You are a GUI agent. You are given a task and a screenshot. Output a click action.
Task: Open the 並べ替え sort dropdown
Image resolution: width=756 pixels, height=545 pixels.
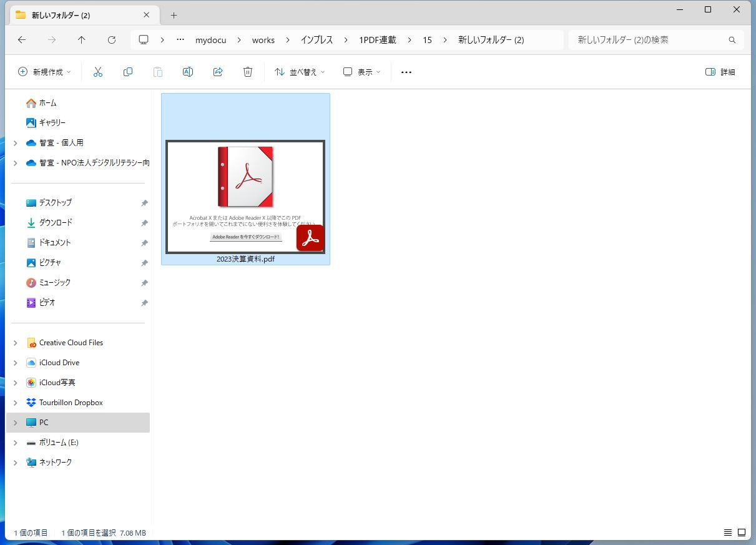pyautogui.click(x=301, y=71)
